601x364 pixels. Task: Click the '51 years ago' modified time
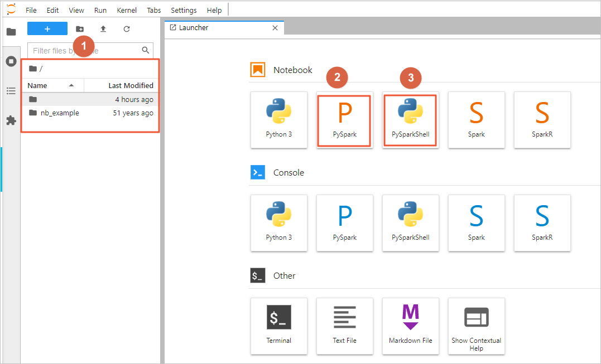133,113
